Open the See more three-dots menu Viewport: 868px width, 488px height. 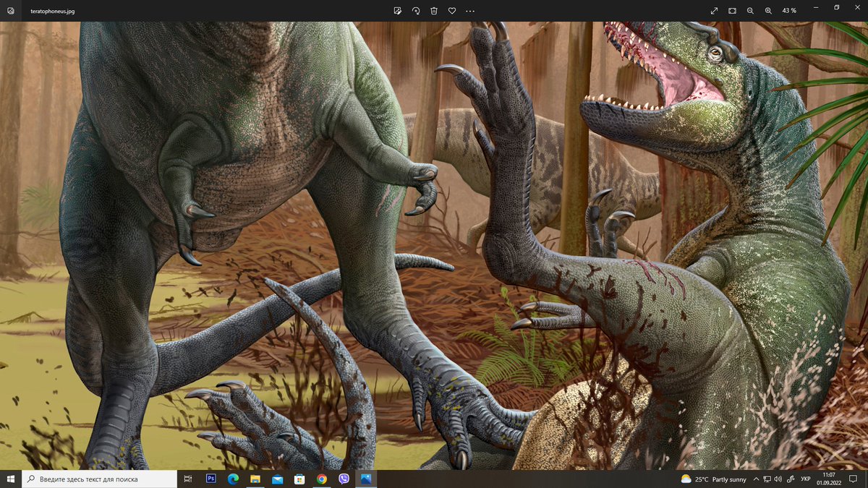(470, 11)
